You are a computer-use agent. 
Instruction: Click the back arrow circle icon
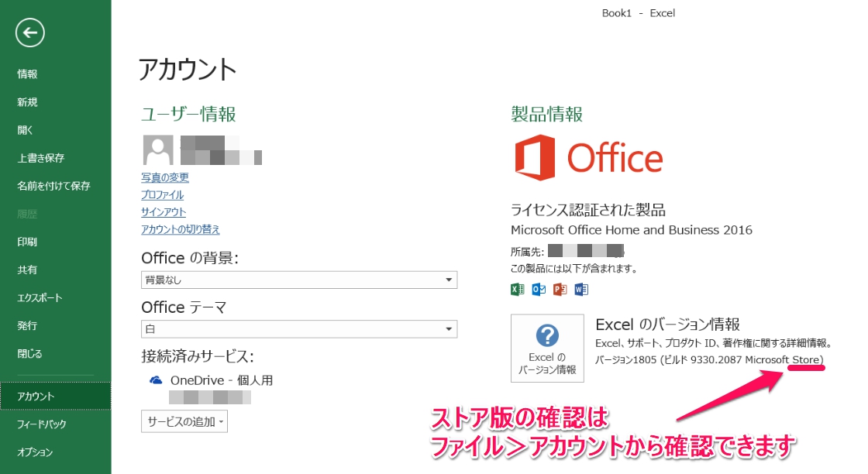coord(30,33)
